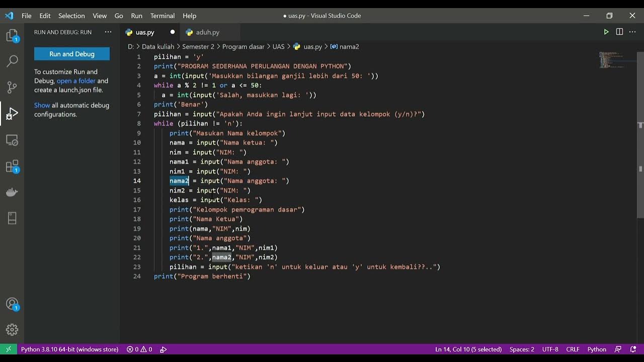Screen dimensions: 644x362
Task: Click the D: drive breadcrumb
Action: pyautogui.click(x=131, y=46)
